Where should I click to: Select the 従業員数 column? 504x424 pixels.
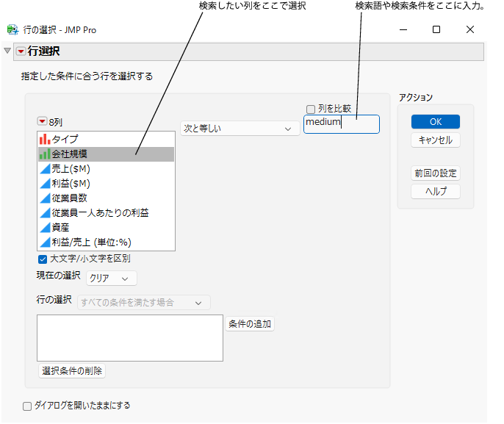coord(106,198)
